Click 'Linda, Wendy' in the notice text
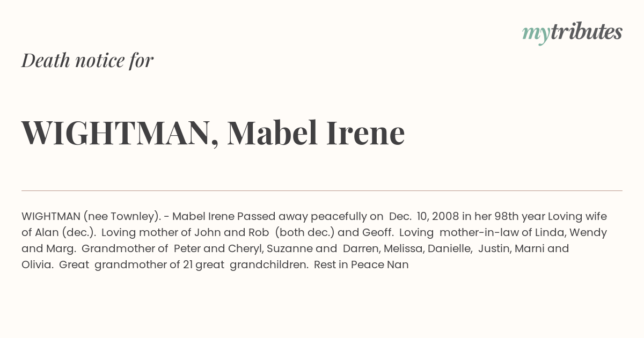644x338 pixels. 571,233
